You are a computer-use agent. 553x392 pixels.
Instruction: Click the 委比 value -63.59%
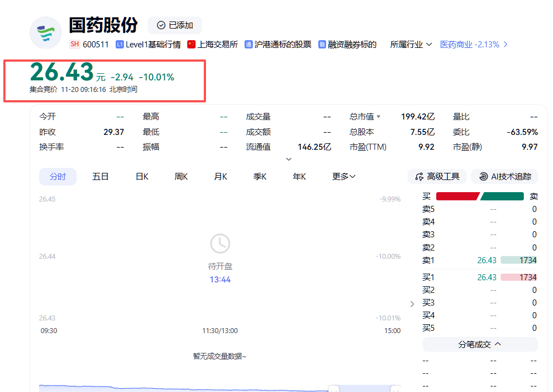(522, 132)
